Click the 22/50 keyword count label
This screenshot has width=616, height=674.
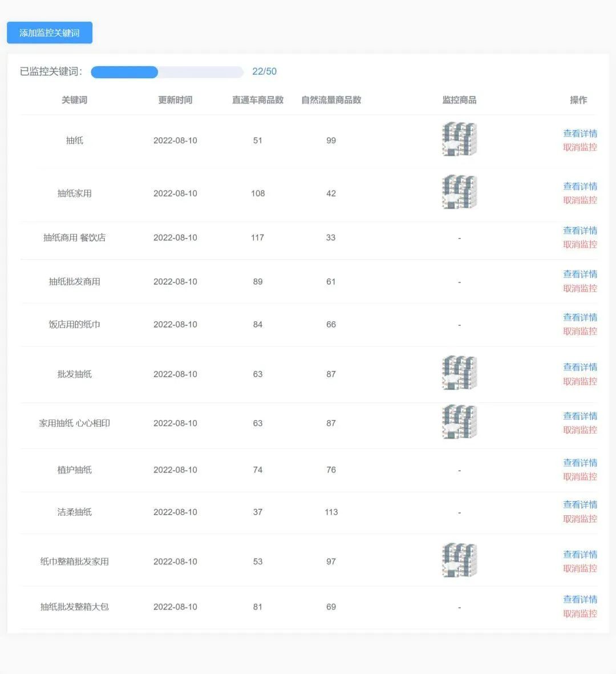(264, 71)
